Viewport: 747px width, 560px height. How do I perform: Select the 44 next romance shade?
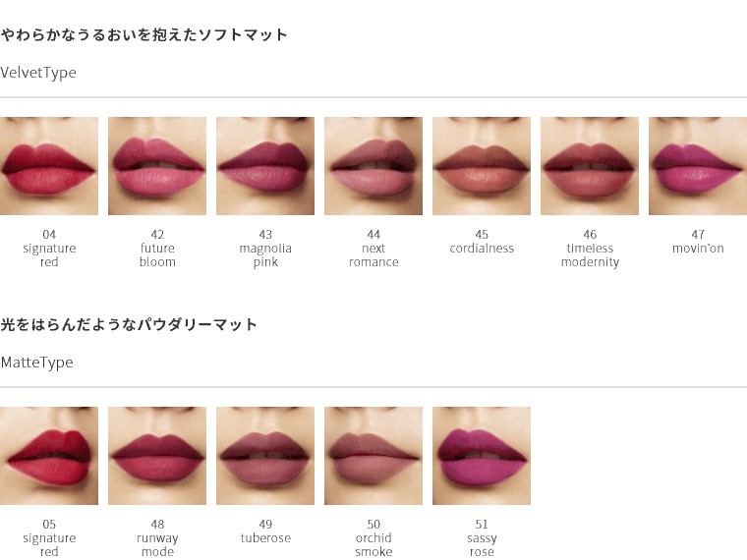[373, 166]
